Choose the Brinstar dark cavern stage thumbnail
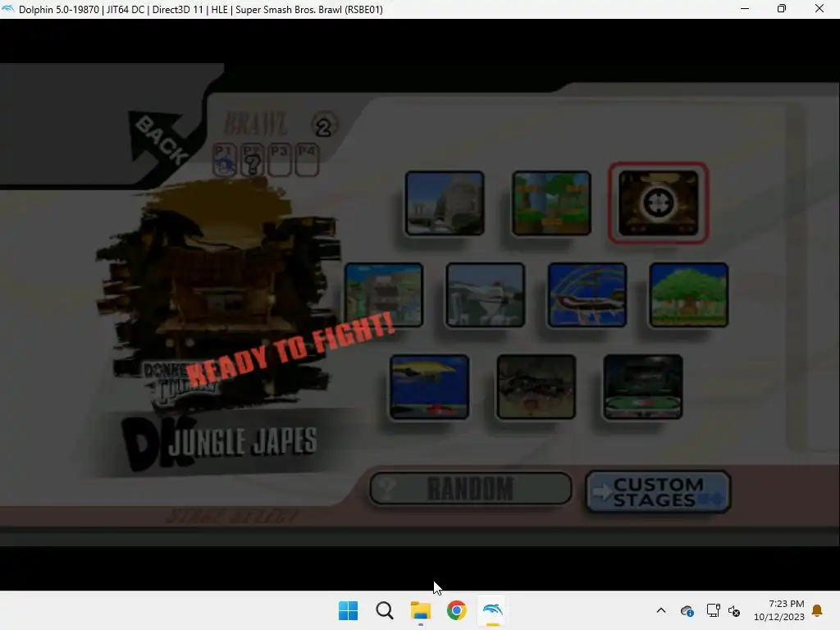 (x=536, y=387)
